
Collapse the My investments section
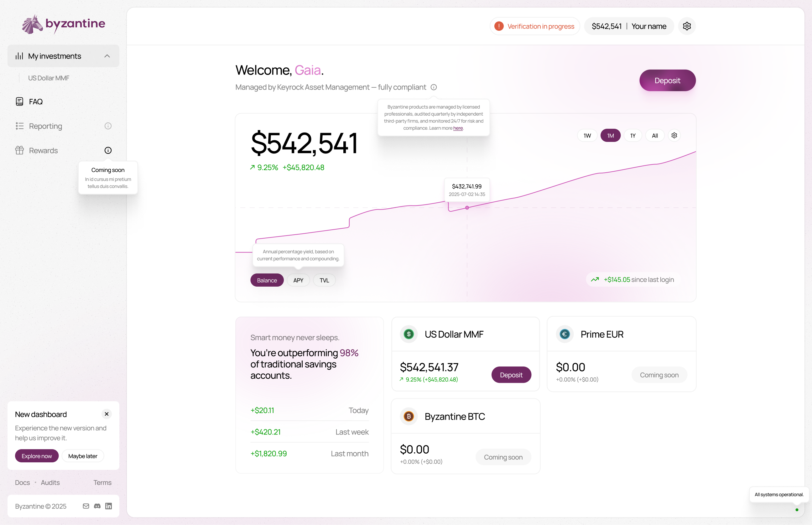tap(107, 56)
